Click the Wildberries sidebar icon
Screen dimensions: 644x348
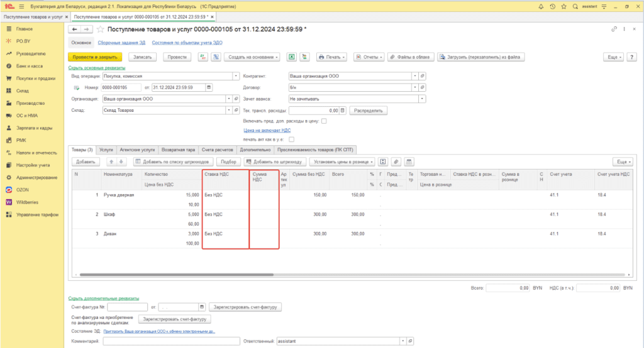9,202
